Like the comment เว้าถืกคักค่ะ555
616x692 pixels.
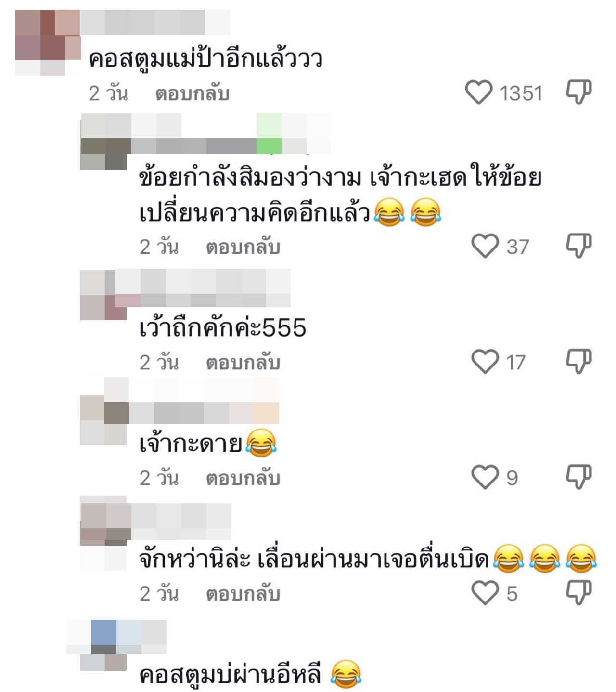pos(485,362)
